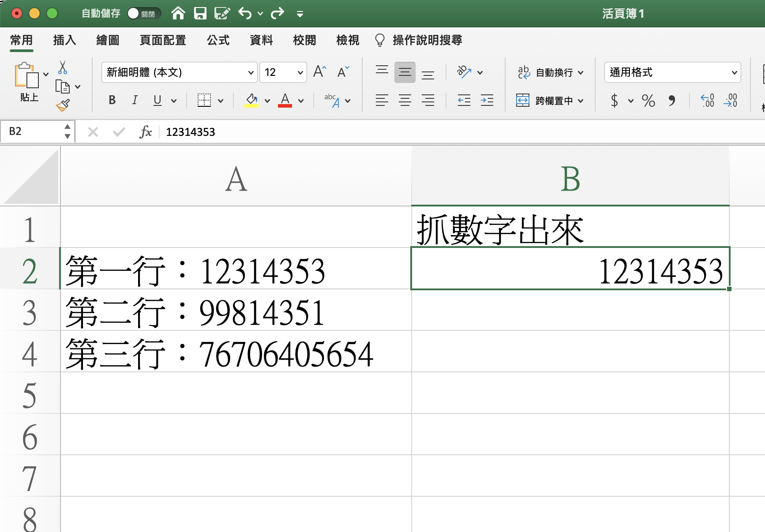The width and height of the screenshot is (765, 532).
Task: Save the workbook with floppy disk icon
Action: [200, 14]
